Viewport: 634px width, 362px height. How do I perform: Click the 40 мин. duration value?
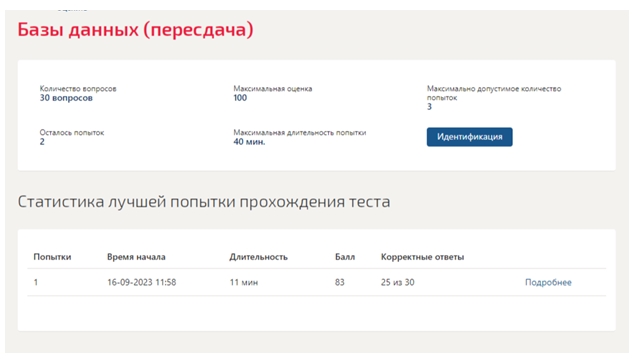pyautogui.click(x=249, y=142)
